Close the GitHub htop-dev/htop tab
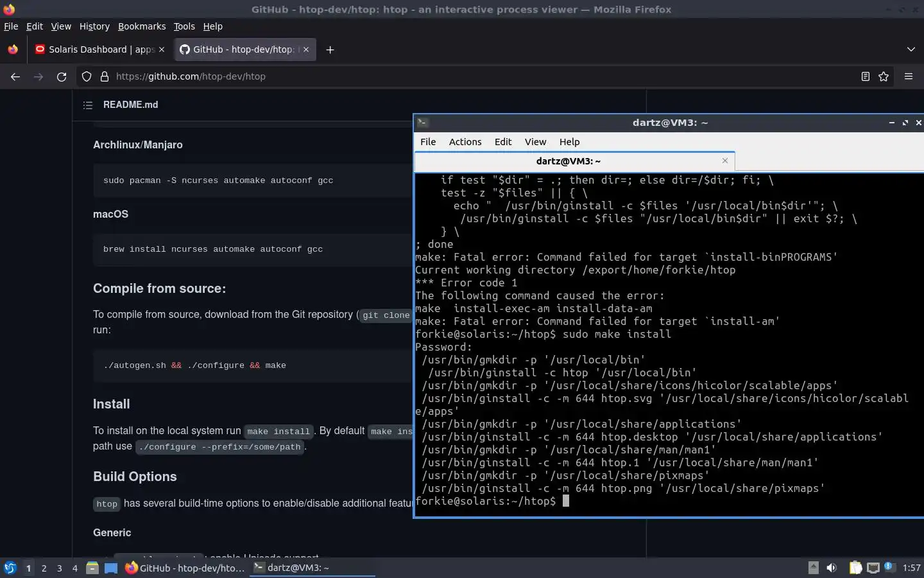 [306, 49]
